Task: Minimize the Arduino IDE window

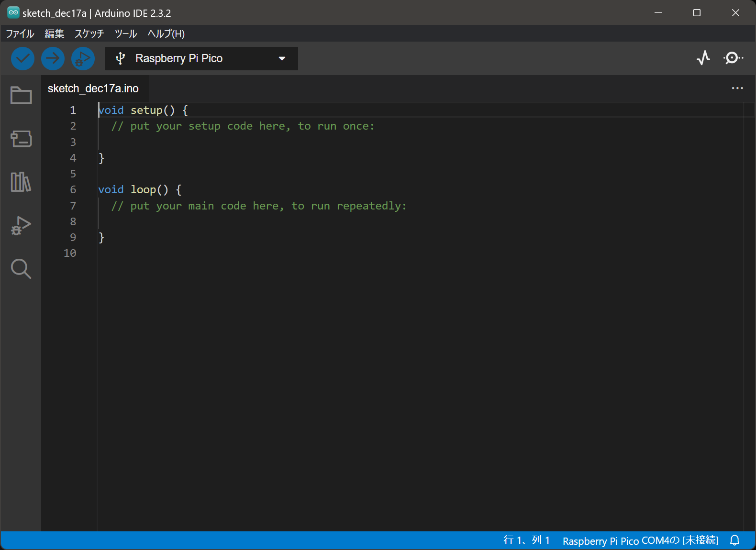Action: point(658,13)
